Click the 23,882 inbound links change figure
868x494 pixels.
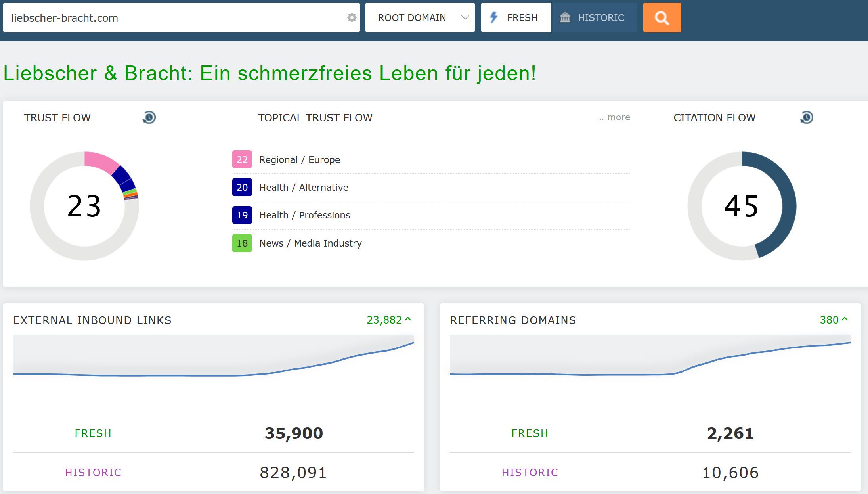[x=384, y=320]
